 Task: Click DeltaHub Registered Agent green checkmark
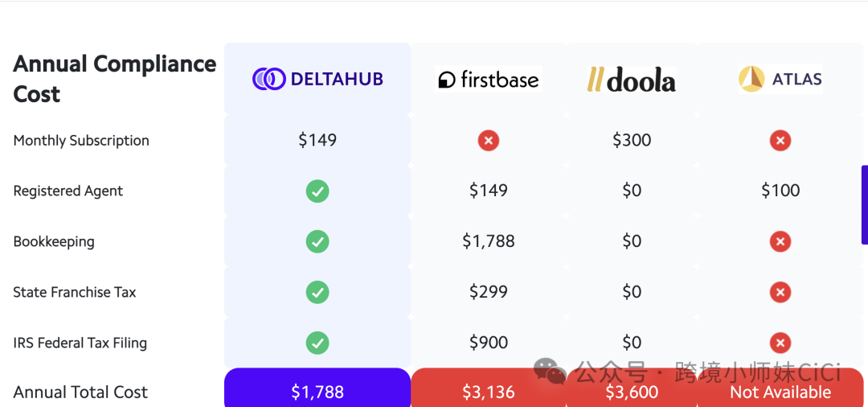(x=317, y=191)
